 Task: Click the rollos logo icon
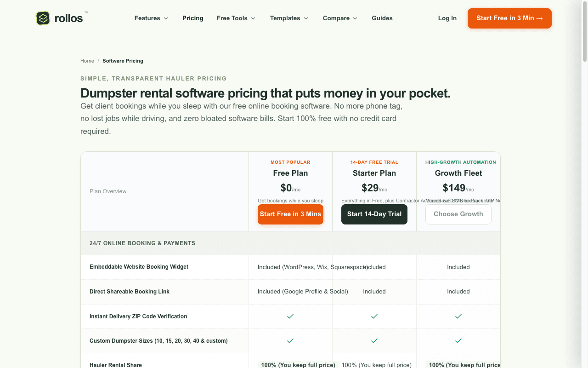43,18
